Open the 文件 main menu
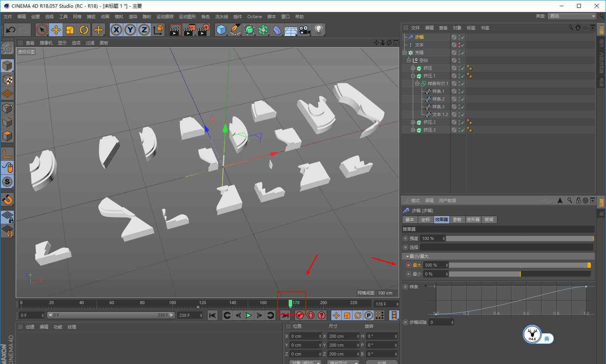This screenshot has width=606, height=364. [x=8, y=17]
